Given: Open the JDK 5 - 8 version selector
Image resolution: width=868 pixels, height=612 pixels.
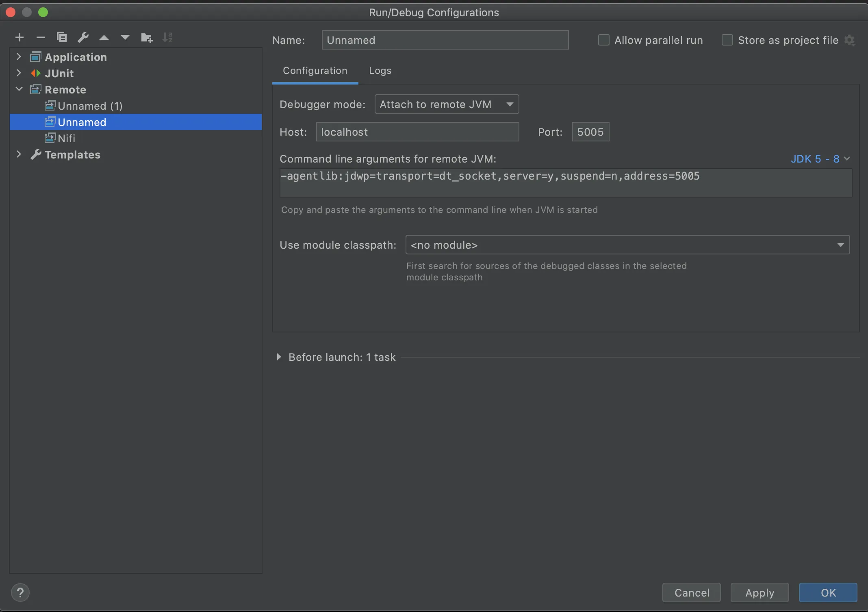Looking at the screenshot, I should click(x=820, y=159).
